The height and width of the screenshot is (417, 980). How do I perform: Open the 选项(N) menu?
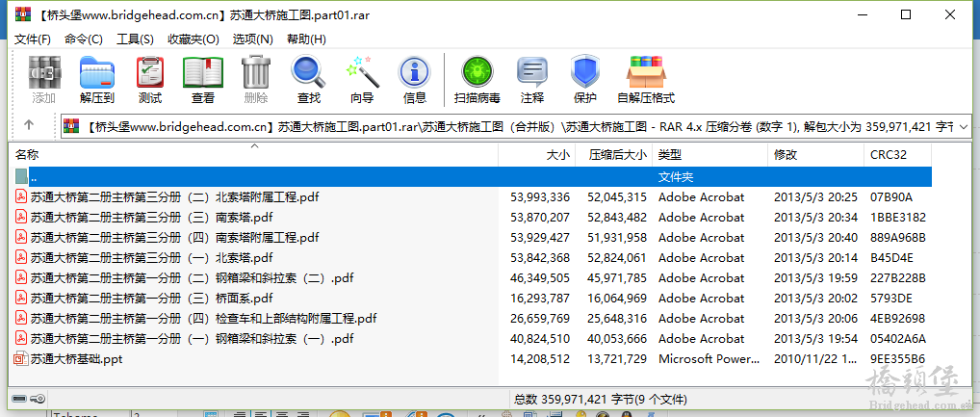(x=253, y=39)
